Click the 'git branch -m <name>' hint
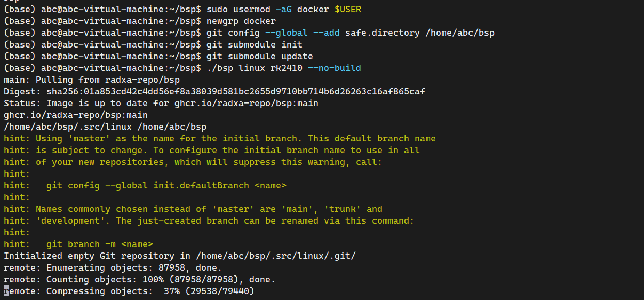Image resolution: width=644 pixels, height=300 pixels. (100, 244)
